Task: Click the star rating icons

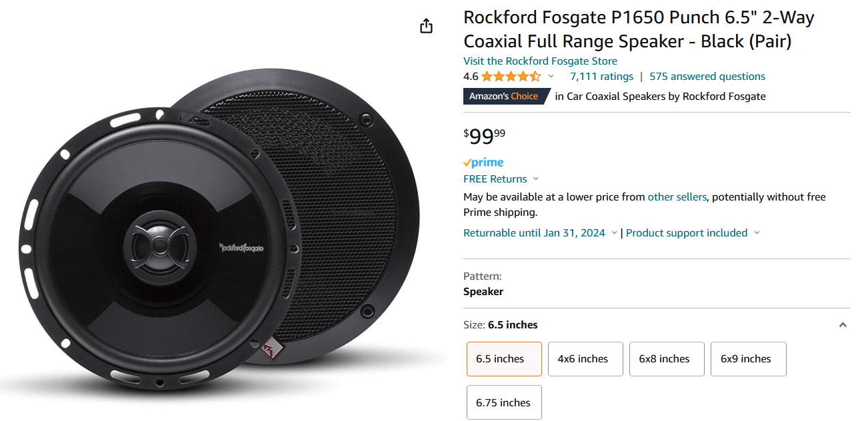Action: pos(511,77)
